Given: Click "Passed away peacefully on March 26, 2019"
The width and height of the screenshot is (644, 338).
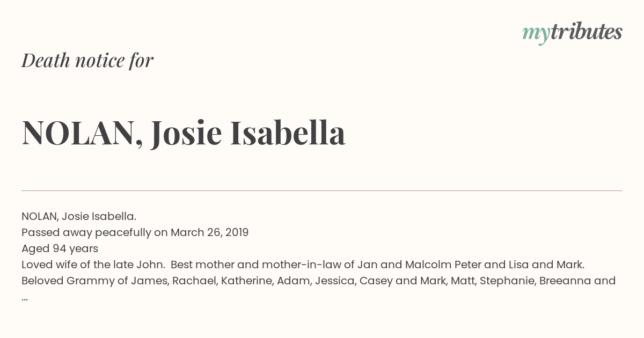Looking at the screenshot, I should pyautogui.click(x=135, y=232).
